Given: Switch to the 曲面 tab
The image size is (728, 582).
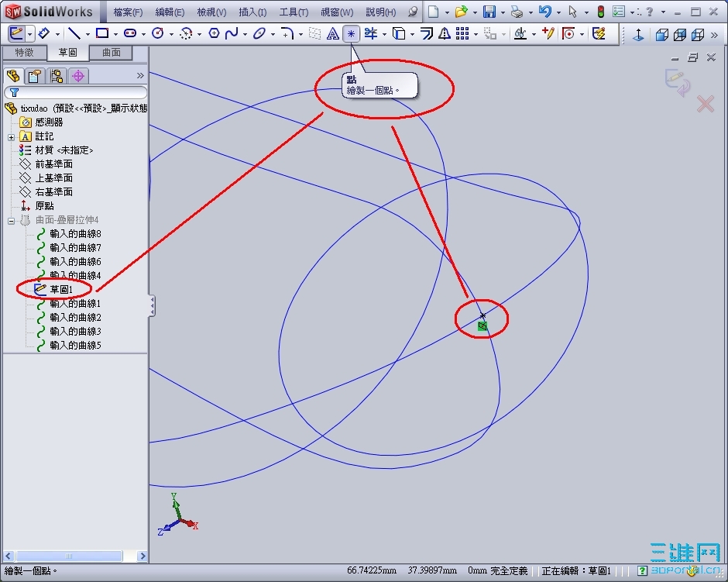Looking at the screenshot, I should (x=111, y=53).
